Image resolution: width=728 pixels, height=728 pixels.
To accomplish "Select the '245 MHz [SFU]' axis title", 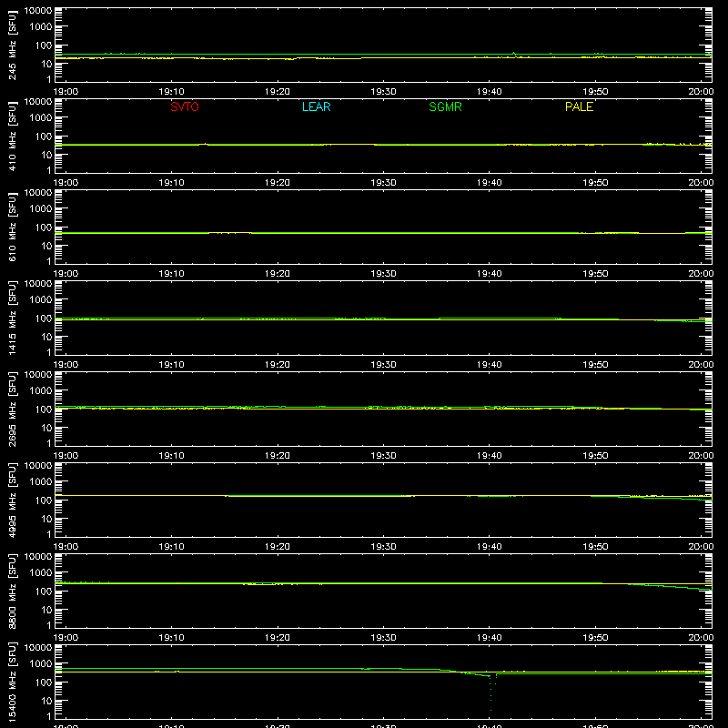I will [13, 45].
